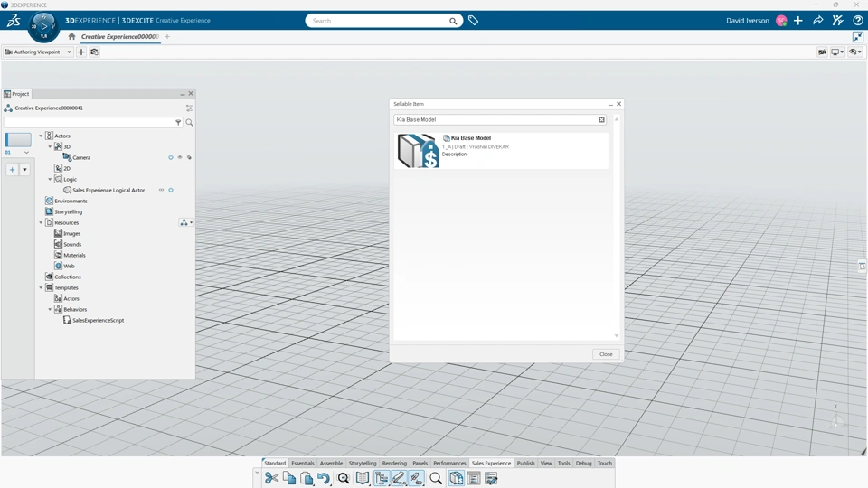Screen dimensions: 868x488
Task: Open the chevron dropdown below scene thumbnail
Action: (26, 152)
